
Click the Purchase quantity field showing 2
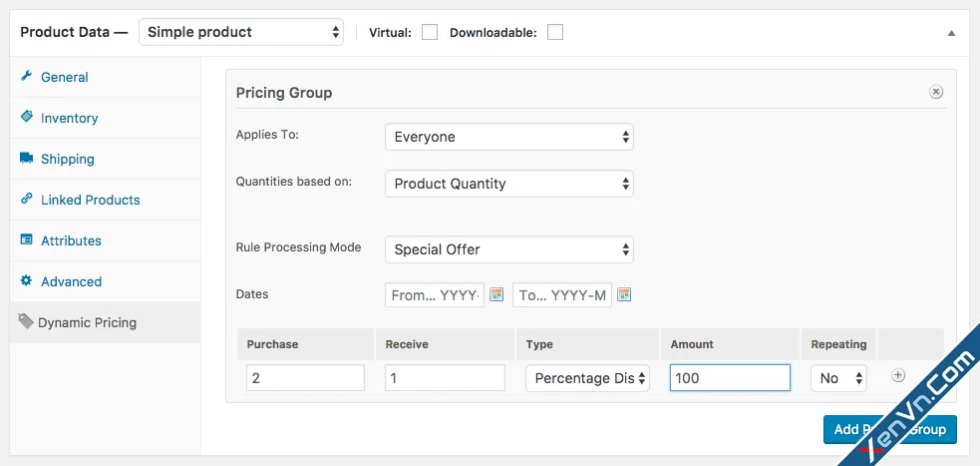(305, 378)
